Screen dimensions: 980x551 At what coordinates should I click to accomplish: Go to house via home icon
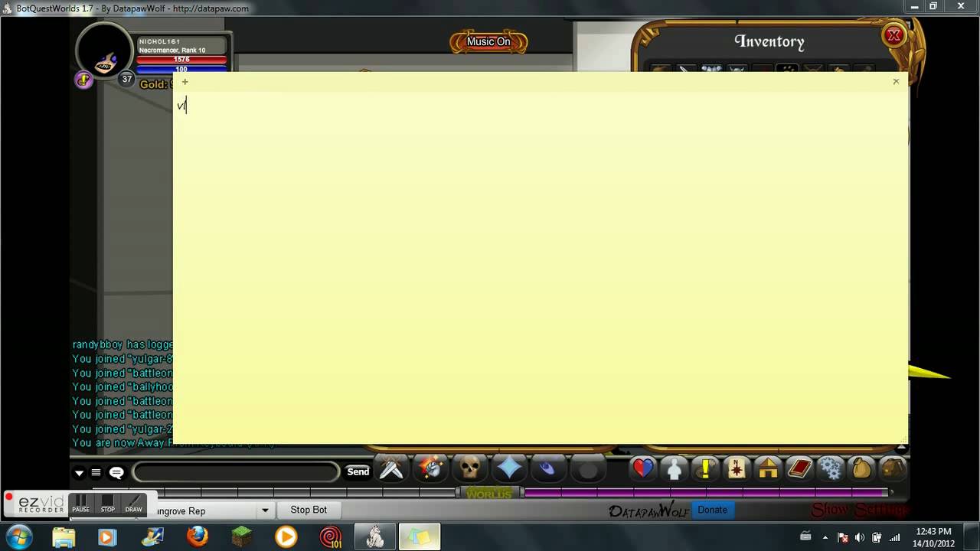[768, 468]
